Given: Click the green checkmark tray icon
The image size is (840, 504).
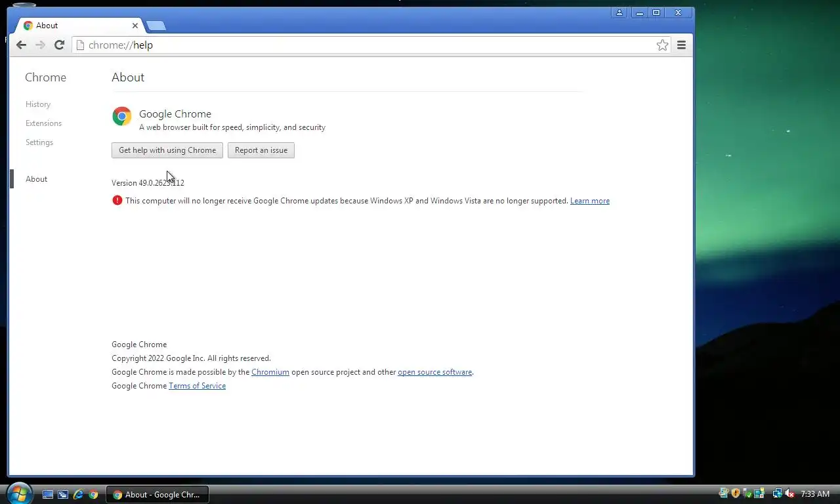Looking at the screenshot, I should coord(747,493).
